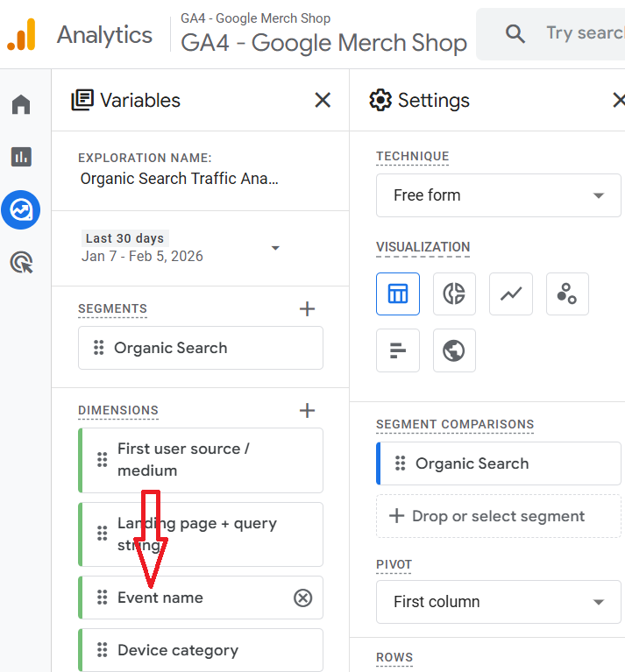625x672 pixels.
Task: Open the Pivot First column dropdown
Action: tap(498, 602)
